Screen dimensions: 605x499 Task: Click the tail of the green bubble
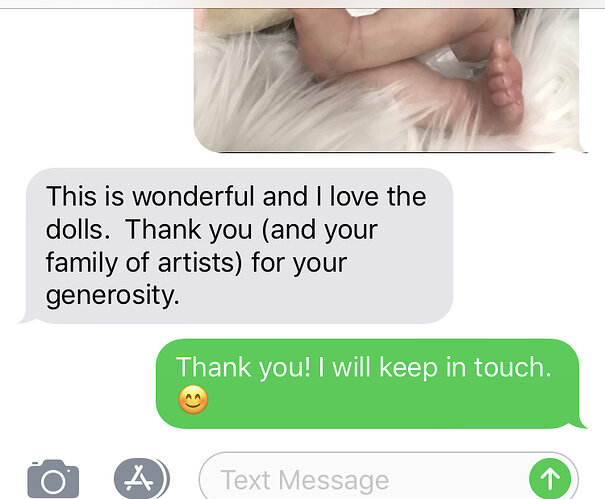coord(579,423)
